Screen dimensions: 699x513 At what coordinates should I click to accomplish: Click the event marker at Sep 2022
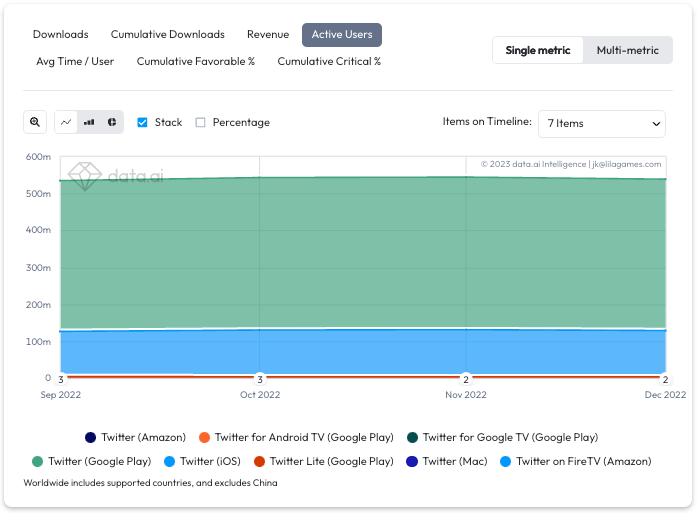point(61,379)
